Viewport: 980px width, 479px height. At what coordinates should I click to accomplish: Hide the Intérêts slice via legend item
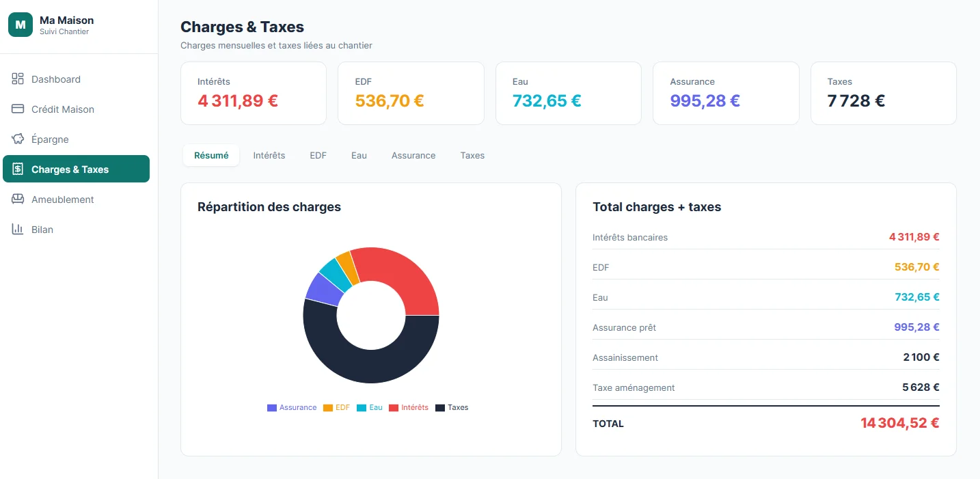coord(409,407)
